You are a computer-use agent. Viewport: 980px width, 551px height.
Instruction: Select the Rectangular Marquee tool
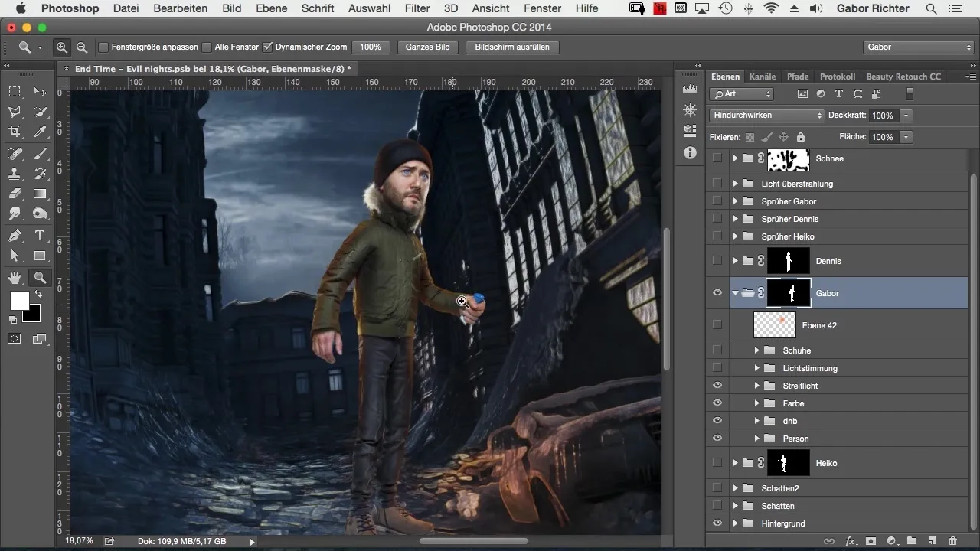pyautogui.click(x=15, y=92)
